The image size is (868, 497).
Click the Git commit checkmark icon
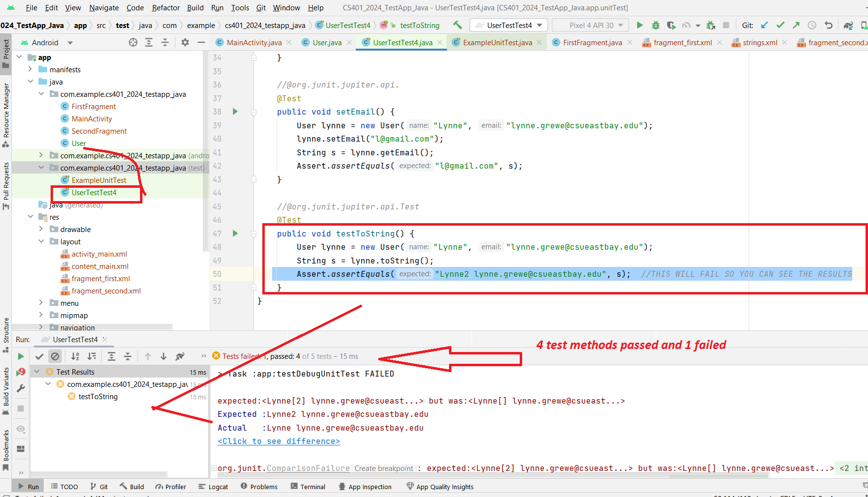pos(780,25)
